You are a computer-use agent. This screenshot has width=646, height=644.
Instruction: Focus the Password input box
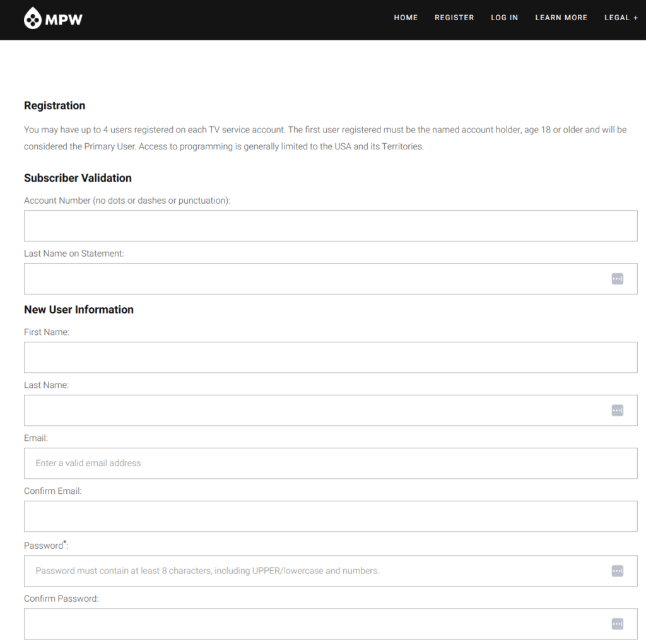point(315,571)
